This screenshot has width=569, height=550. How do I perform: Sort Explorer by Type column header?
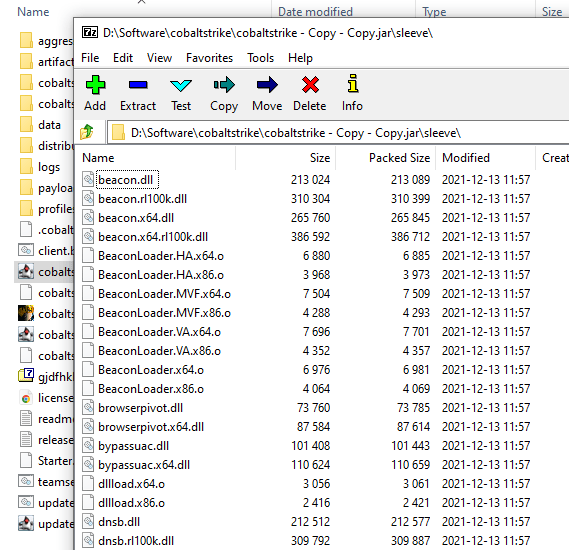pos(434,12)
